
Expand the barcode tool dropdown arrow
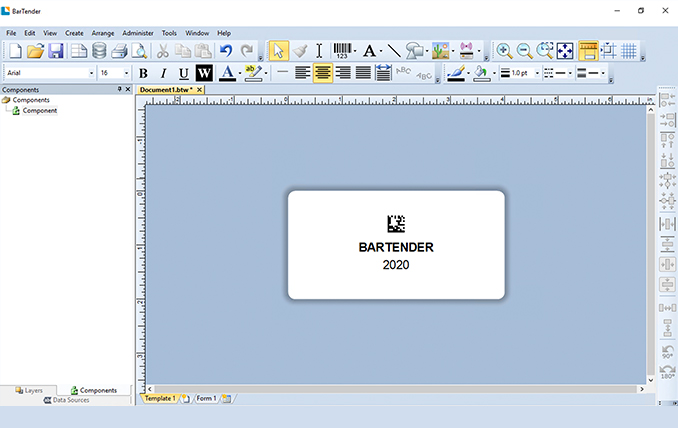355,51
